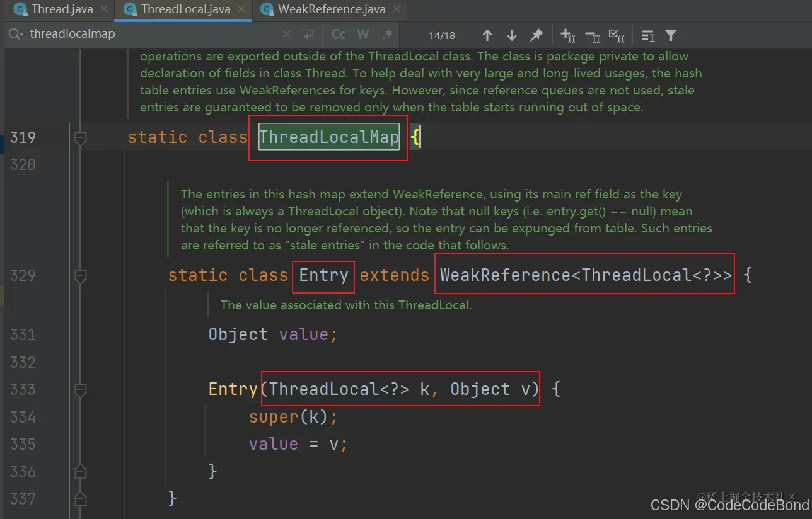812x519 pixels.
Task: Switch to WeakReference.java tab
Action: point(324,9)
